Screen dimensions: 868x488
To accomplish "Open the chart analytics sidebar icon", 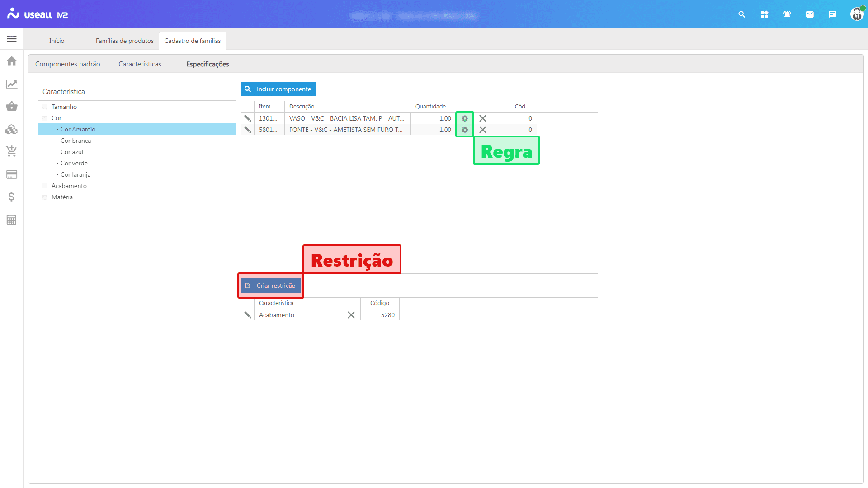I will pyautogui.click(x=12, y=84).
